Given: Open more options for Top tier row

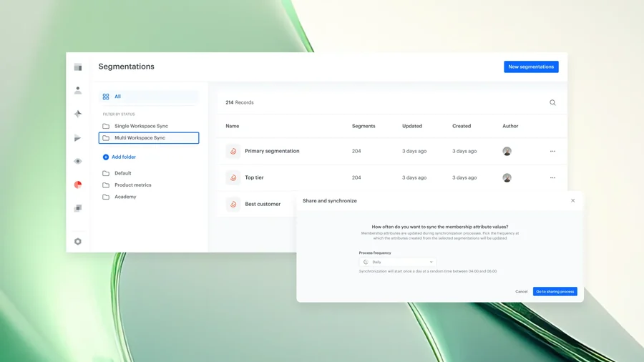Looking at the screenshot, I should [x=552, y=177].
